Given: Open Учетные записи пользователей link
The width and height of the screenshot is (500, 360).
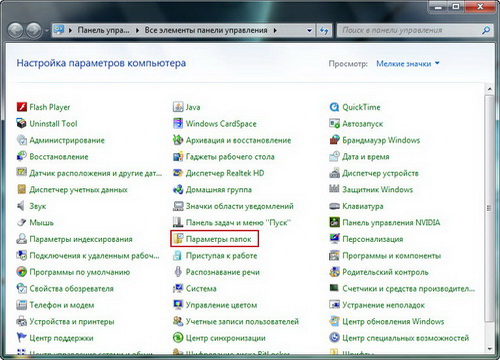Looking at the screenshot, I should tap(242, 321).
